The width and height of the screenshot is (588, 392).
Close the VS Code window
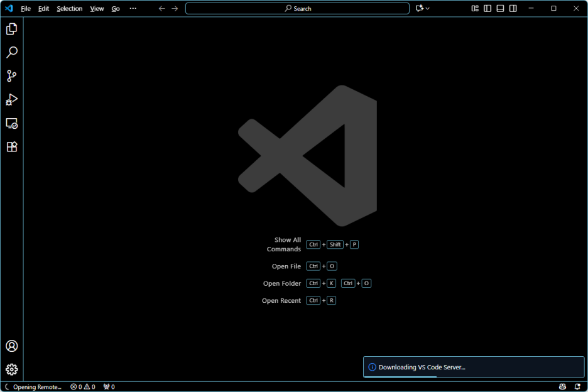pos(576,8)
